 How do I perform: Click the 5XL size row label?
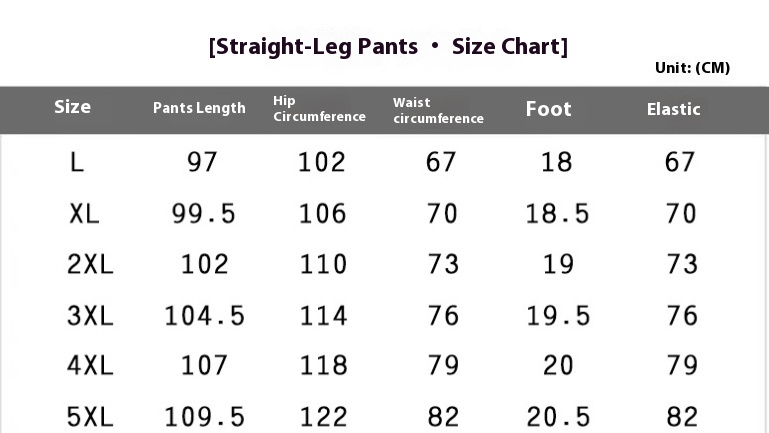[91, 417]
